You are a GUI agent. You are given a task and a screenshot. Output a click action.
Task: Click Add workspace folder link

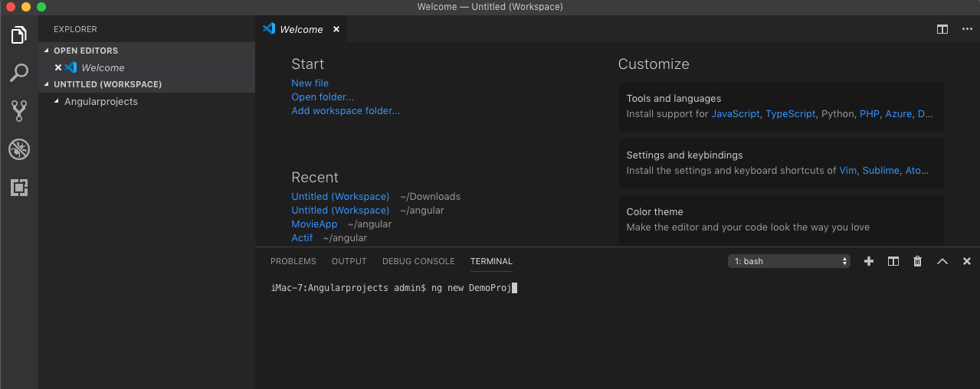point(346,111)
